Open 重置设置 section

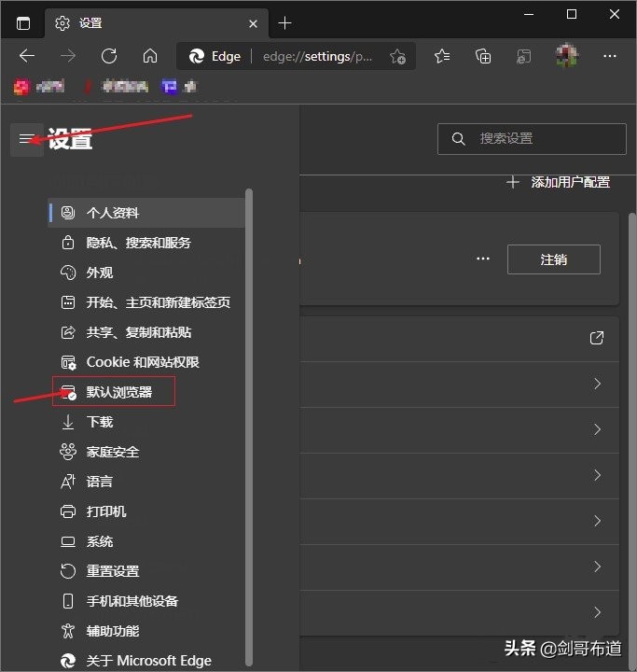pyautogui.click(x=146, y=571)
